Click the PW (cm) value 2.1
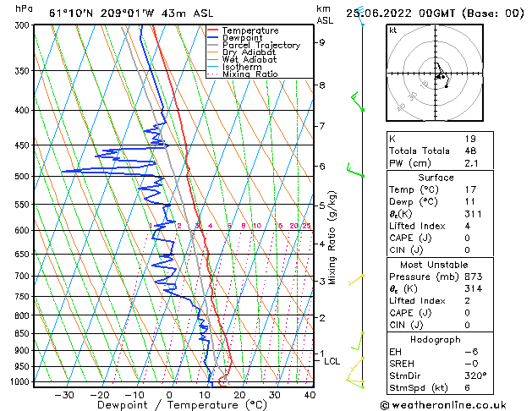 click(471, 163)
